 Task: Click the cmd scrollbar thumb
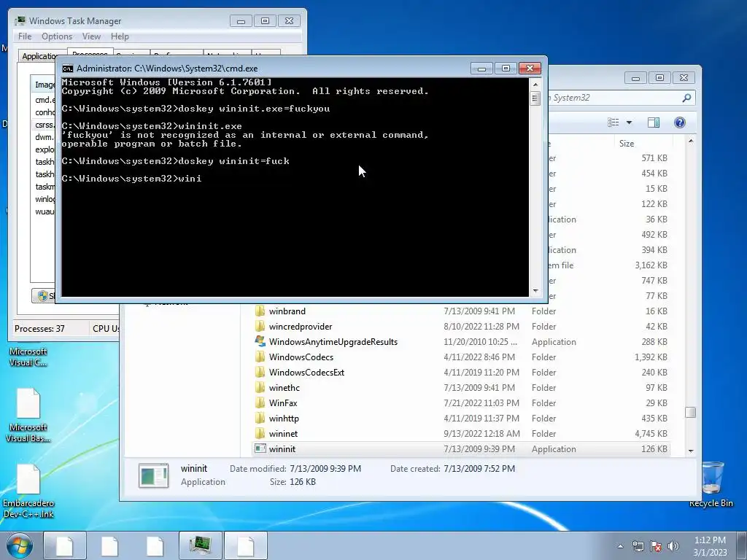coord(535,98)
